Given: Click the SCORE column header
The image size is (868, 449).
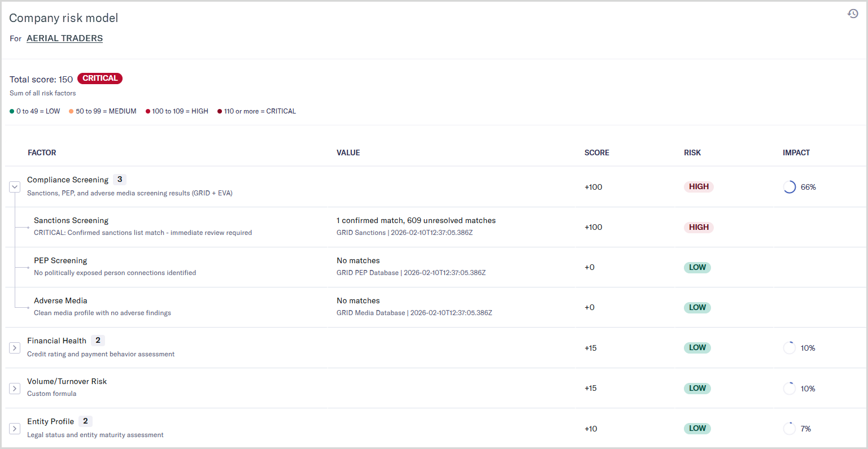Looking at the screenshot, I should tap(597, 152).
